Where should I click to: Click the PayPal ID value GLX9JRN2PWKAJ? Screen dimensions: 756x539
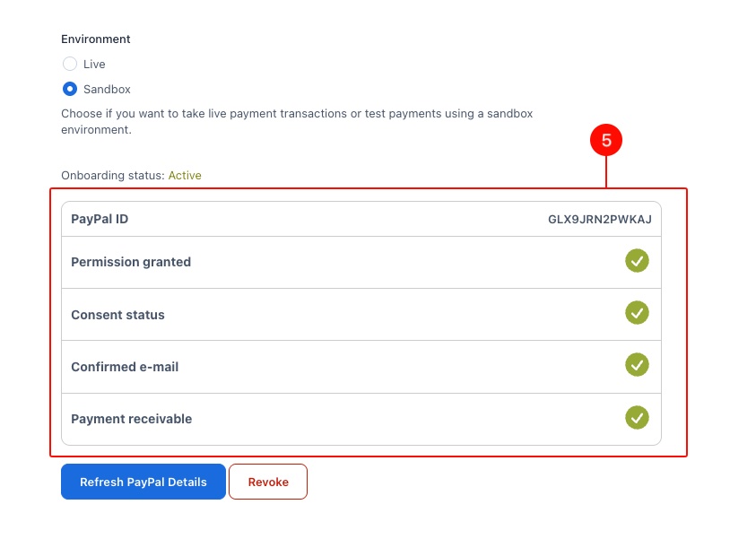point(600,218)
